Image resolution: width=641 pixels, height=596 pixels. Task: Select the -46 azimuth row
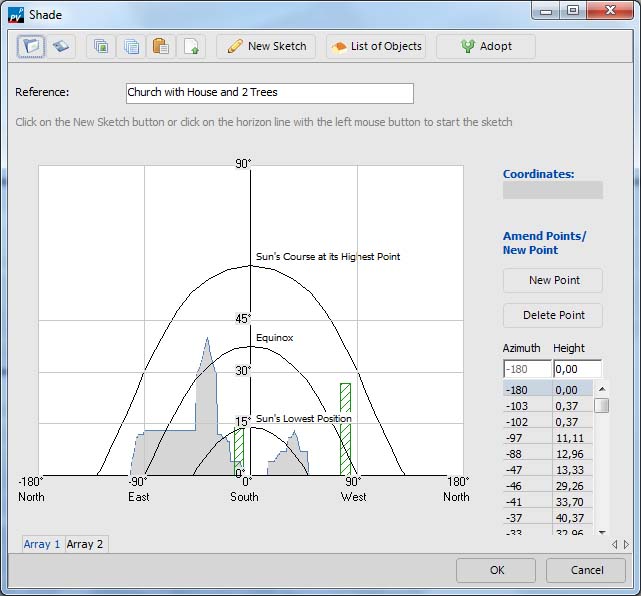click(548, 486)
